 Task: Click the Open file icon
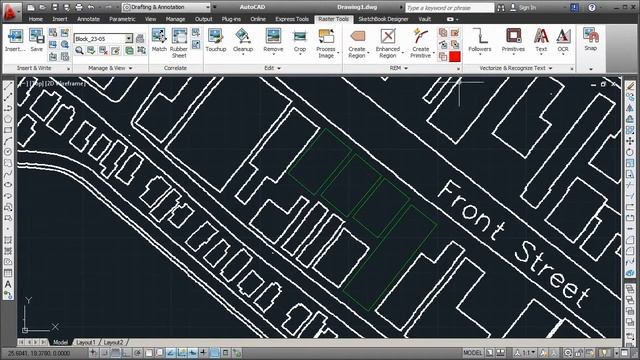pos(42,7)
